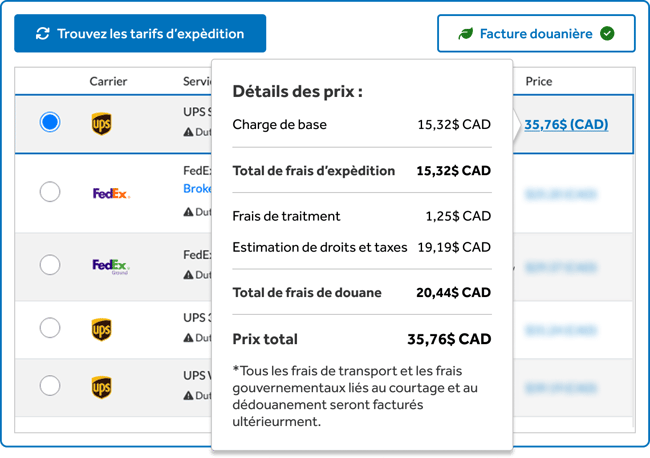Click the green checkmark icon on Facture douanière
The image size is (650, 458).
[x=607, y=34]
